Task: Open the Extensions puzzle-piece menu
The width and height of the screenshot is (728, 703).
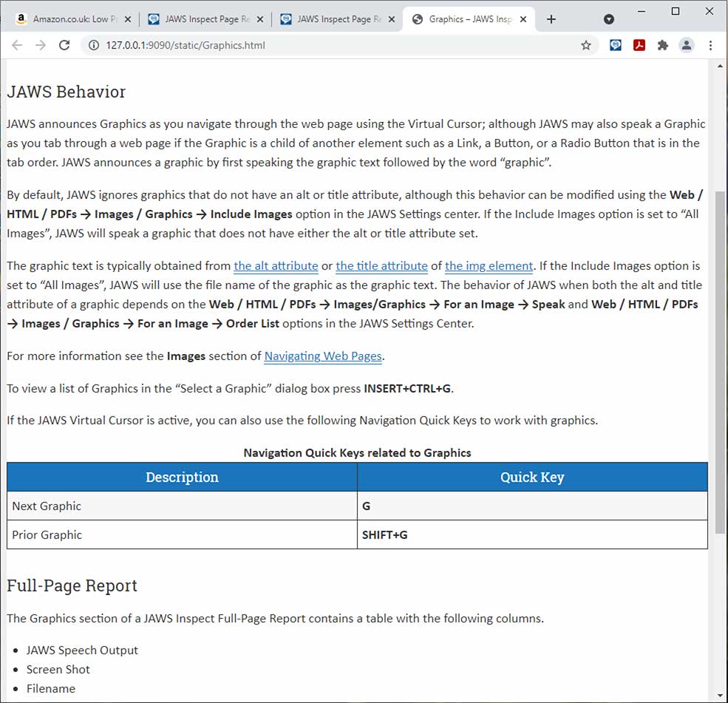Action: 662,45
